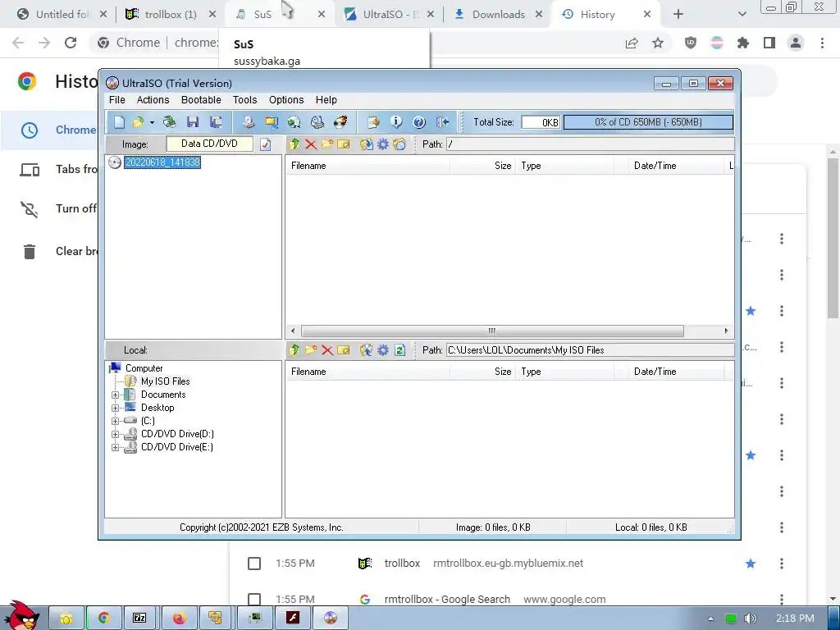Screen dimensions: 840x630
Task: Open the Actions menu
Action: pos(153,99)
